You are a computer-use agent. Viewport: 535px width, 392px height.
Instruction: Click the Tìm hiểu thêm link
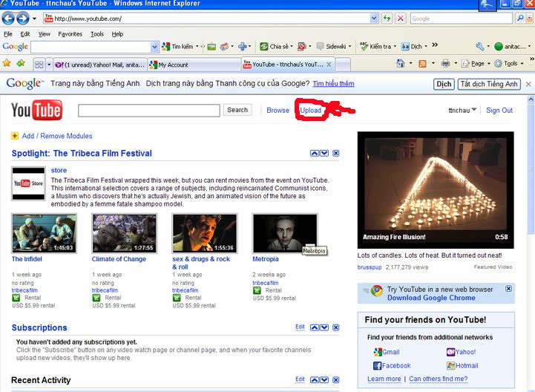pyautogui.click(x=333, y=84)
